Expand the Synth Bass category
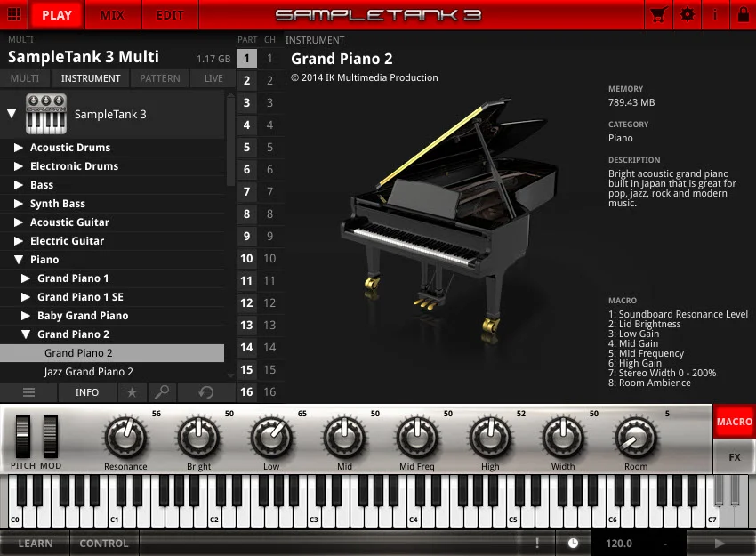The image size is (756, 556). click(19, 204)
